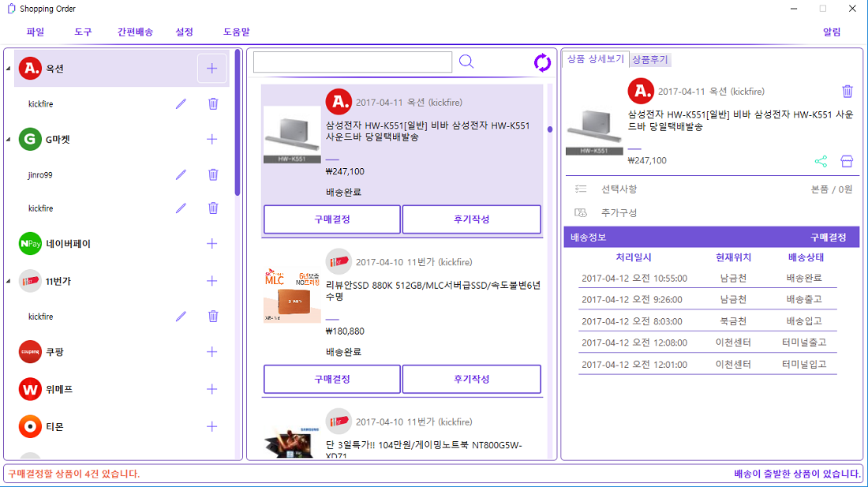
Task: Click 구매결정 for the HW-K551 order
Action: coord(332,219)
